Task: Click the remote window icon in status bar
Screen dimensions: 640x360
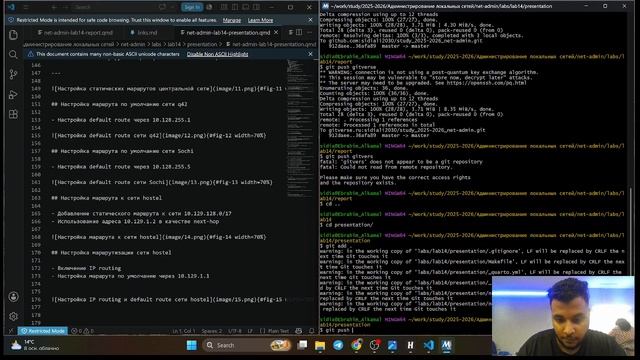Action: click(x=11, y=331)
